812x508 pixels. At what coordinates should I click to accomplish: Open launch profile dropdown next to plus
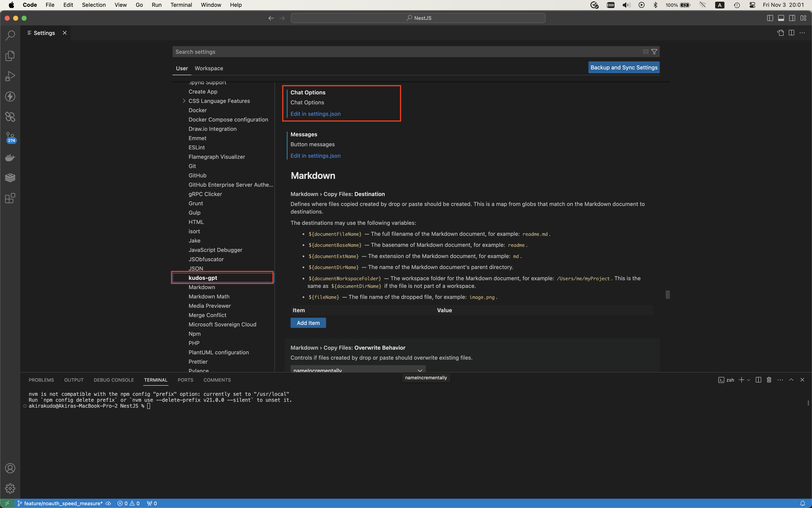[749, 380]
